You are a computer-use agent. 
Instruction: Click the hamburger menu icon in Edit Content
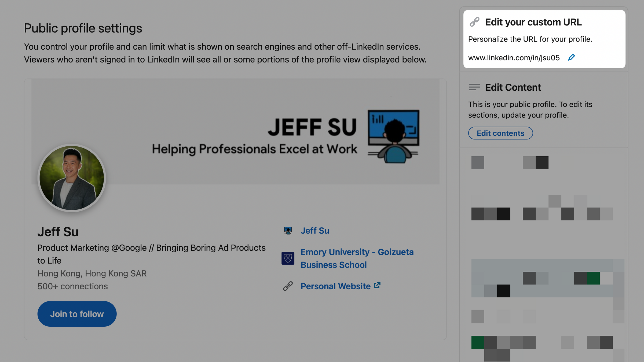pos(473,87)
